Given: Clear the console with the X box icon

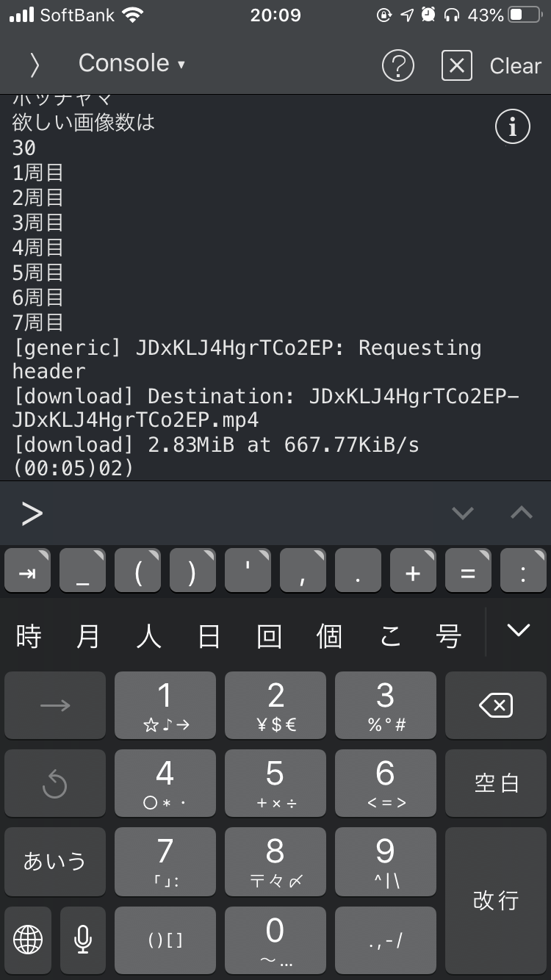Looking at the screenshot, I should pyautogui.click(x=456, y=66).
